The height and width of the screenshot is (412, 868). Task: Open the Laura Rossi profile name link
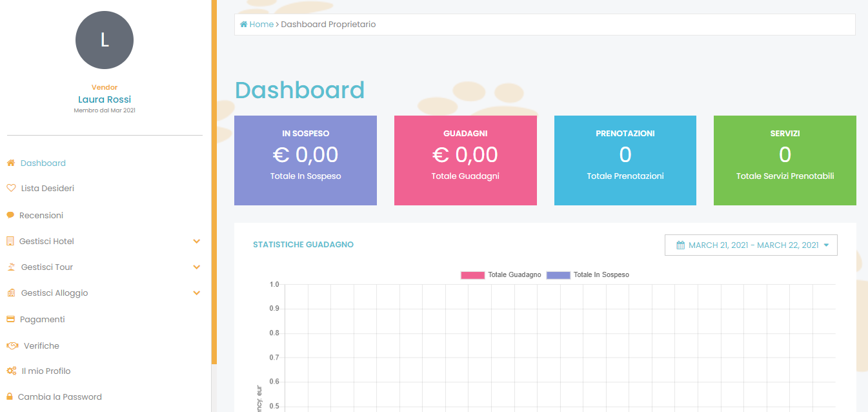(105, 99)
